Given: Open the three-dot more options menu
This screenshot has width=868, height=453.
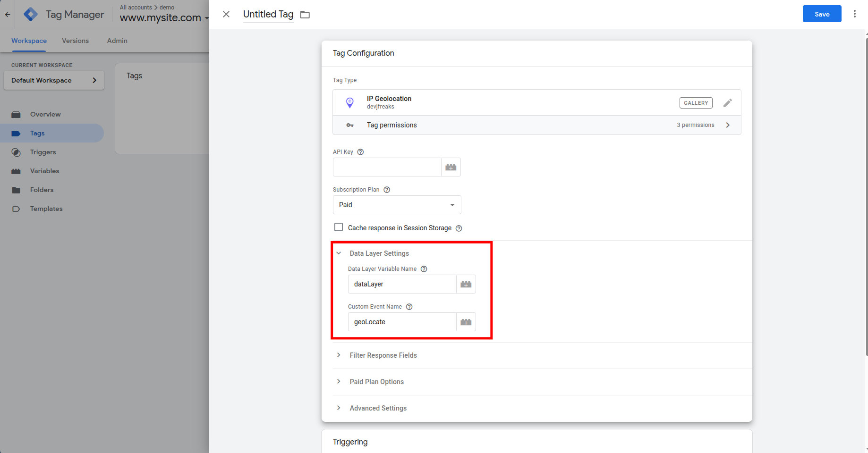Looking at the screenshot, I should point(854,14).
